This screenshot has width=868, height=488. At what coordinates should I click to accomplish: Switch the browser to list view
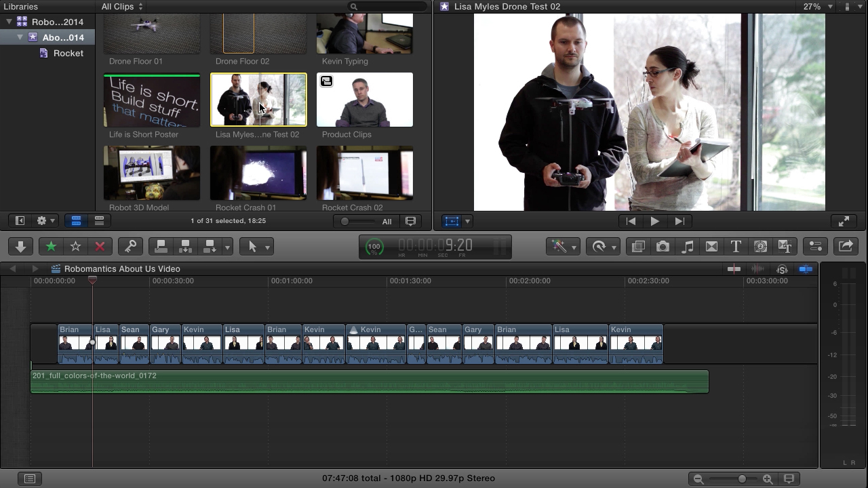coord(99,220)
